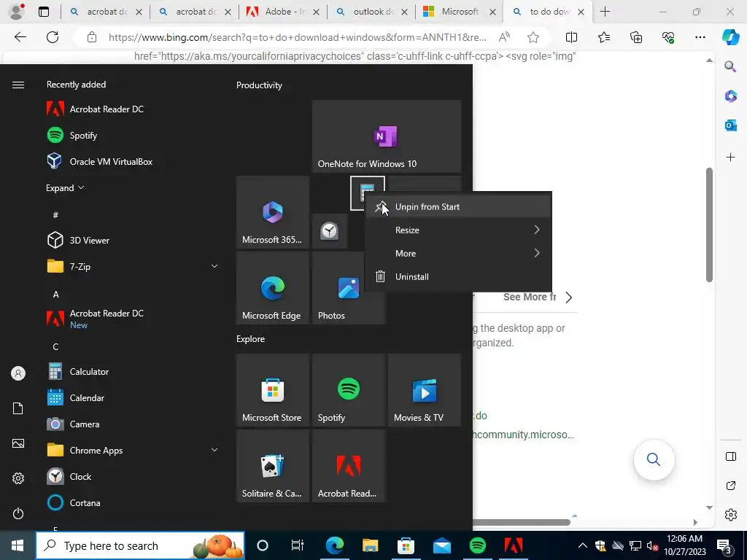The width and height of the screenshot is (747, 560).
Task: Open the Pictures icon in Start sidebar
Action: tap(18, 443)
